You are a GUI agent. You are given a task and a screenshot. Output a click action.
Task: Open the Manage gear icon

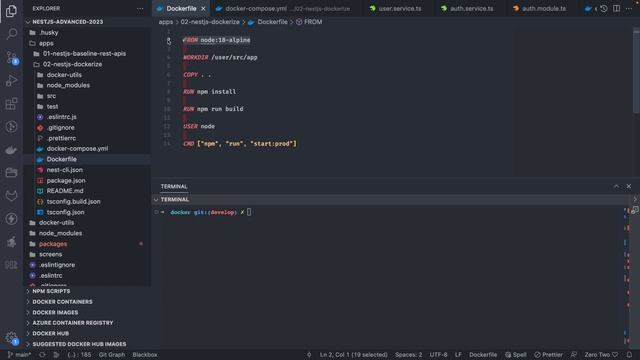coord(11,338)
